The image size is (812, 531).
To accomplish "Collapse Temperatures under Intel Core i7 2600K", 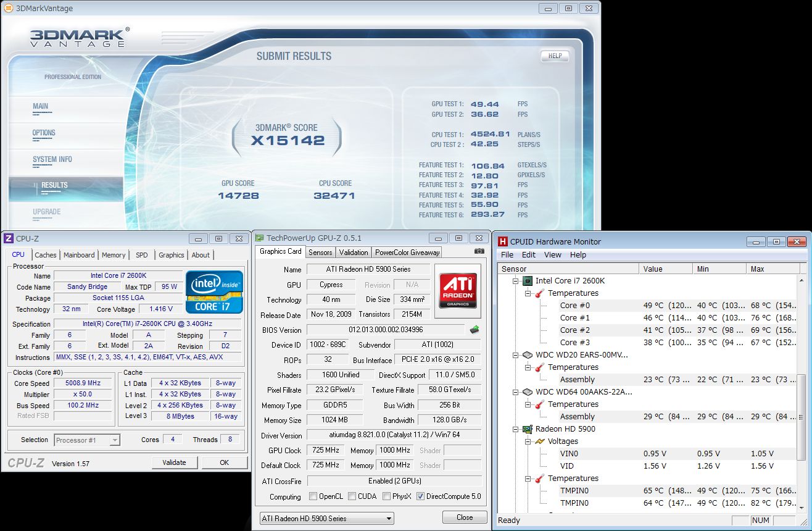I will pos(528,293).
